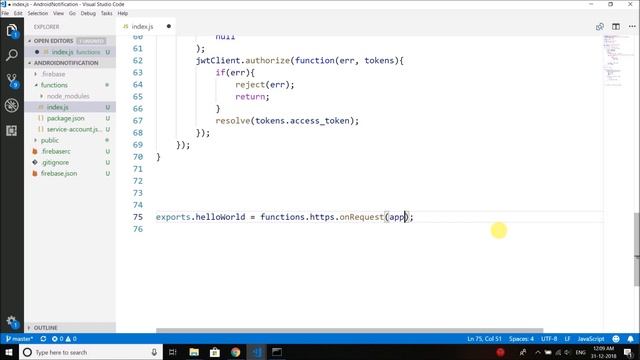Open the Help menu
Screen dimensions: 640x360
(x=122, y=13)
